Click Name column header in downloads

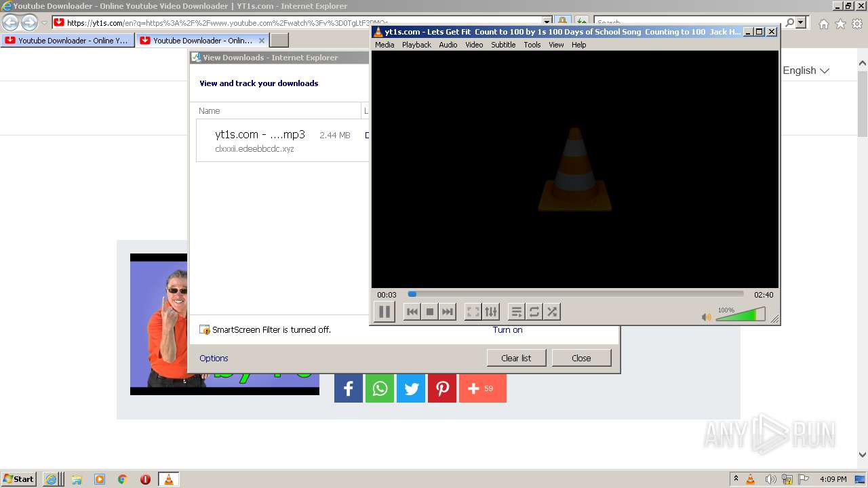point(210,110)
